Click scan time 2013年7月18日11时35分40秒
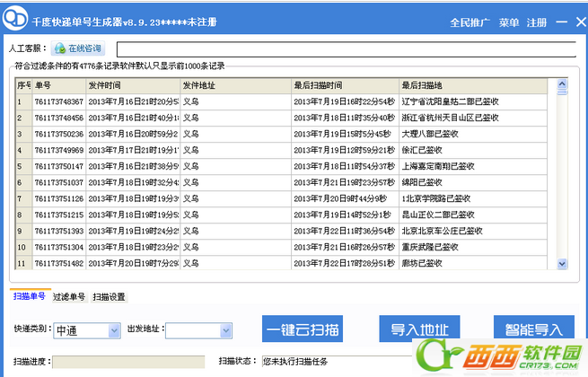 click(344, 118)
